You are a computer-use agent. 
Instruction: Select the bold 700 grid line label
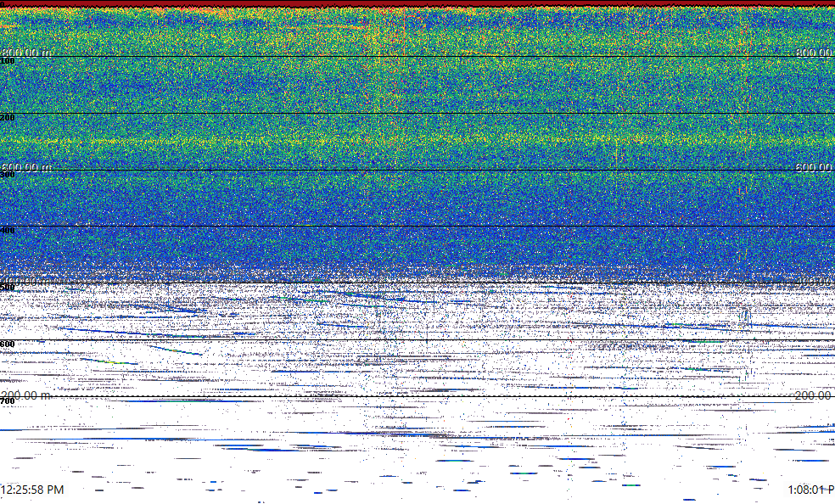point(8,400)
